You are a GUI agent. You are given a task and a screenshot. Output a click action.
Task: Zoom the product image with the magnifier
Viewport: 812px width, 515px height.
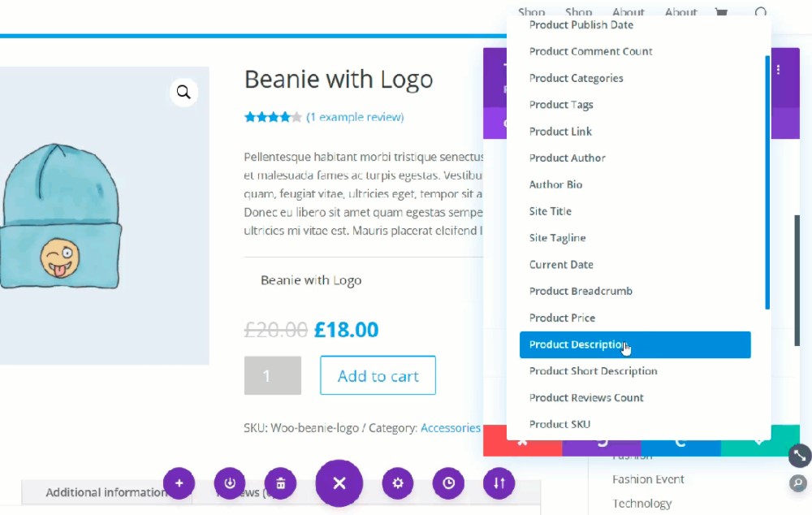[184, 92]
